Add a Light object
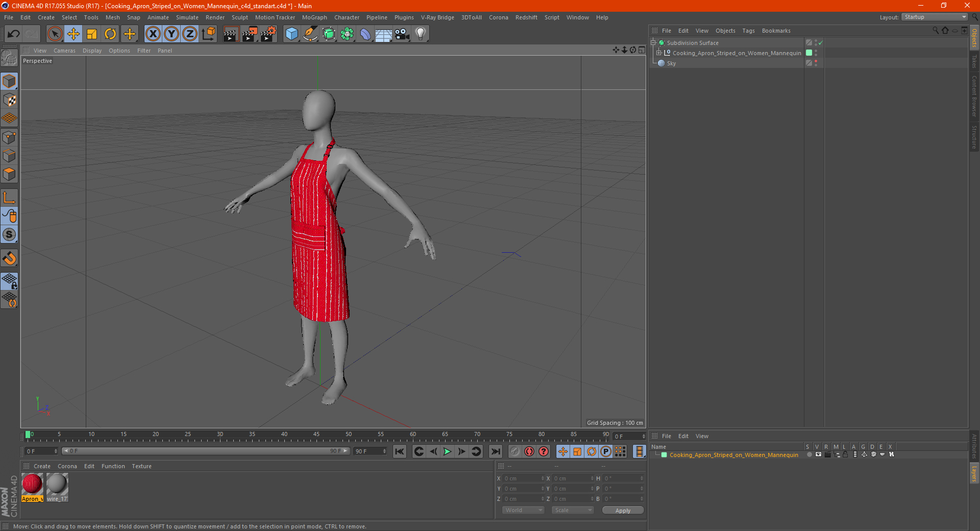Image resolution: width=980 pixels, height=531 pixels. 420,34
